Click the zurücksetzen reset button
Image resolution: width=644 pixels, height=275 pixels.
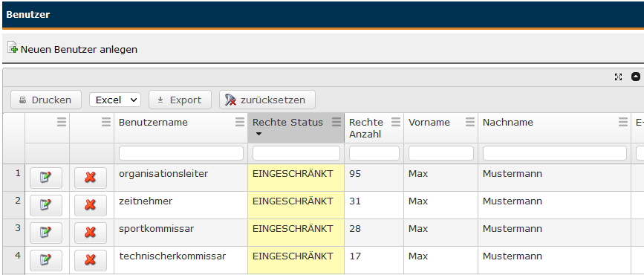coord(267,100)
